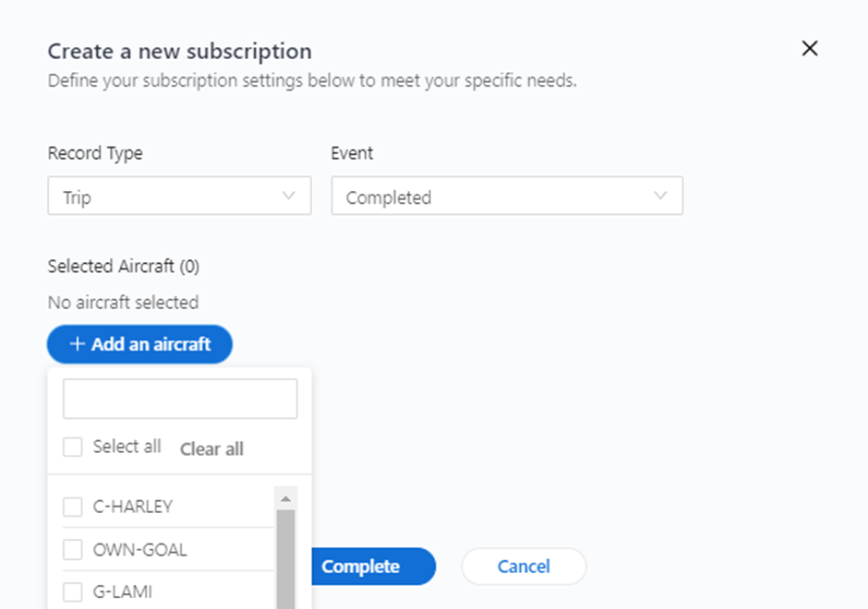Open the Event dropdown showing Completed

tap(507, 196)
